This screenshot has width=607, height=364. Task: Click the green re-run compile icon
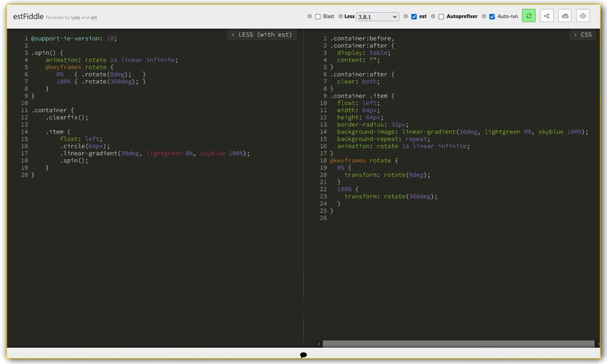528,16
